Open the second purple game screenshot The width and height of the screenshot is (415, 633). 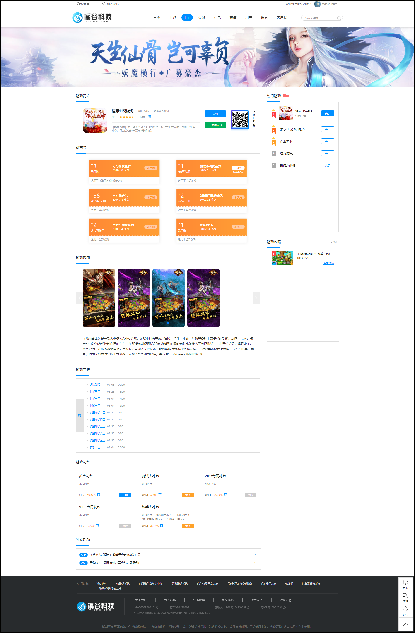coord(134,298)
